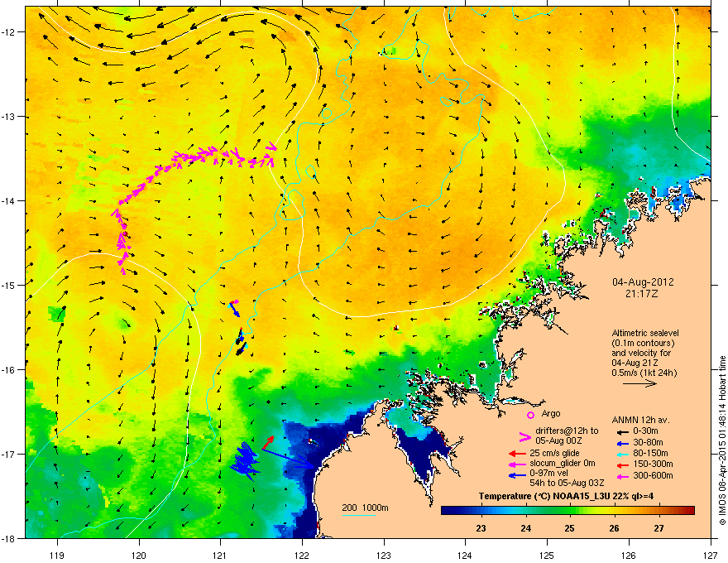Image resolution: width=728 pixels, height=563 pixels.
Task: Select the magenta slocum_glider 0m arrow
Action: click(x=517, y=464)
